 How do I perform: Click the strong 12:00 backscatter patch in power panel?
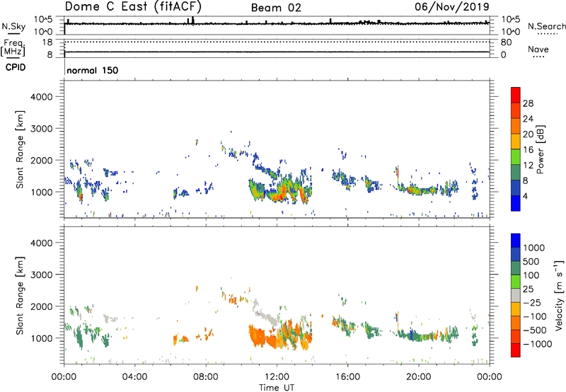pos(279,191)
